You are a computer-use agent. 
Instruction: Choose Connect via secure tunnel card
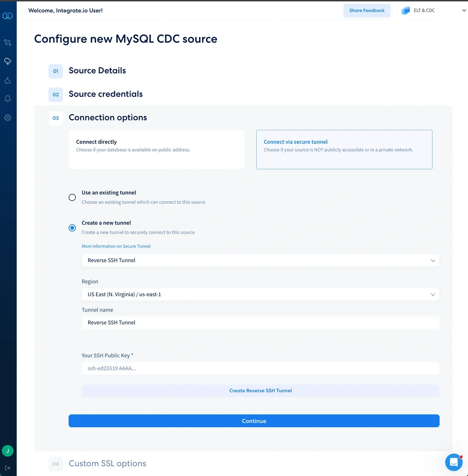(344, 149)
